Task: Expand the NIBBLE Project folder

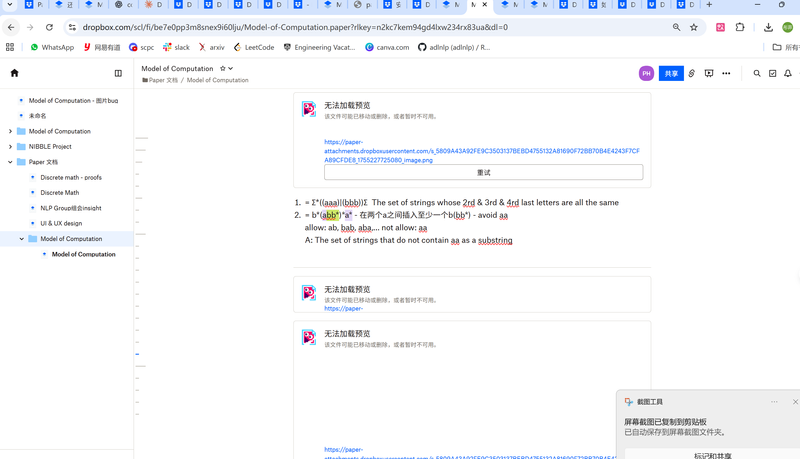Action: click(x=10, y=146)
